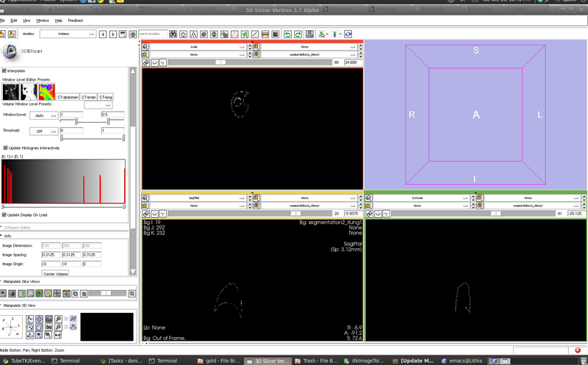This screenshot has width=588, height=365.
Task: Toggle slice visibility eye in Coronal slice controller
Action: (378, 214)
